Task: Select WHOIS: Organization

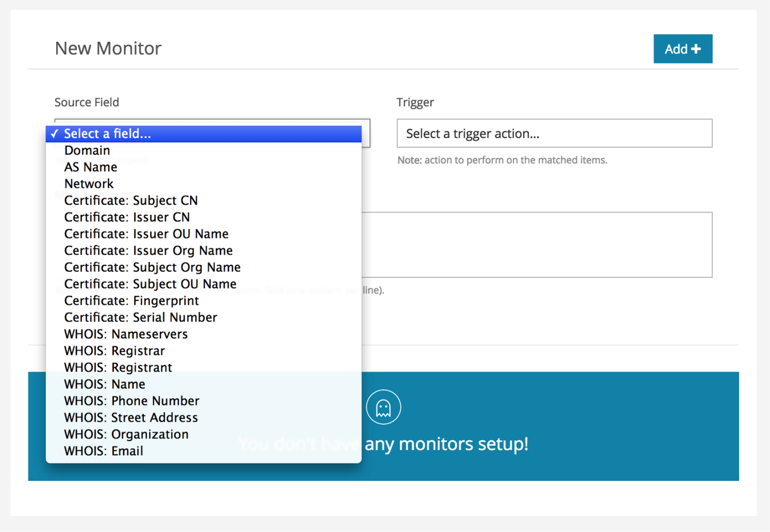Action: click(x=203, y=434)
